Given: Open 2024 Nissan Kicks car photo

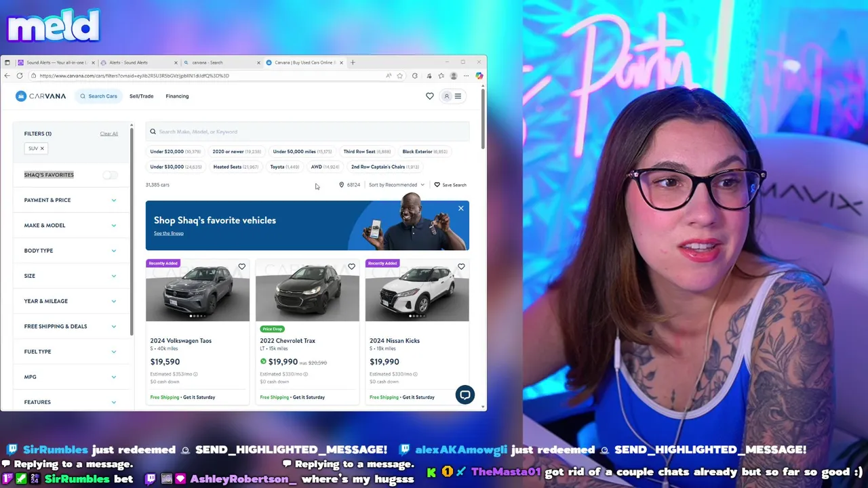Looking at the screenshot, I should point(417,290).
